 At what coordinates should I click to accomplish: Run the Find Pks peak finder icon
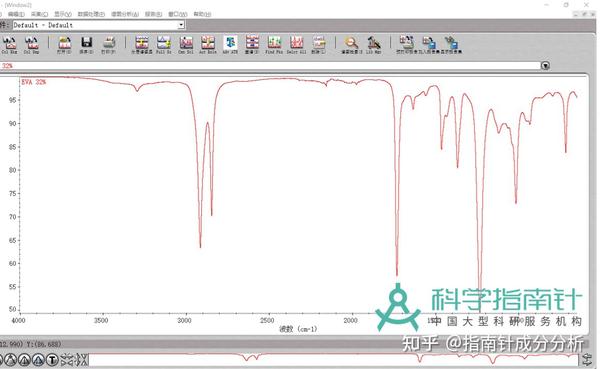274,45
